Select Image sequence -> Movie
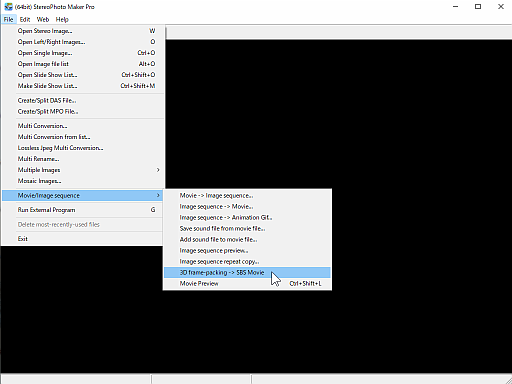 click(x=247, y=206)
